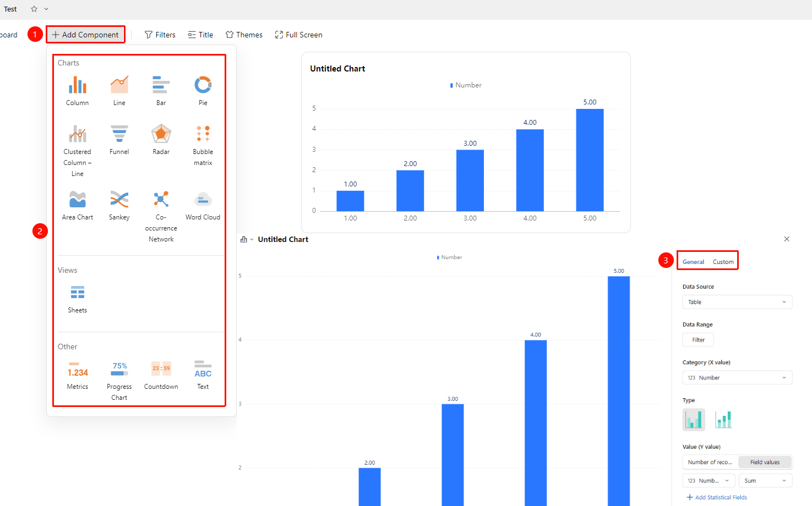The width and height of the screenshot is (812, 506).
Task: Click the Add Component button
Action: click(x=85, y=35)
